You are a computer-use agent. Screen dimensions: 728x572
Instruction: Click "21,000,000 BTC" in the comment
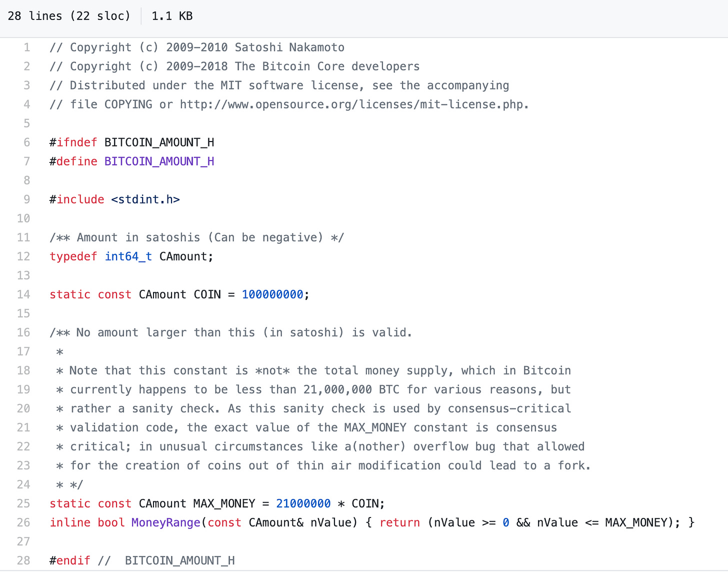point(351,389)
